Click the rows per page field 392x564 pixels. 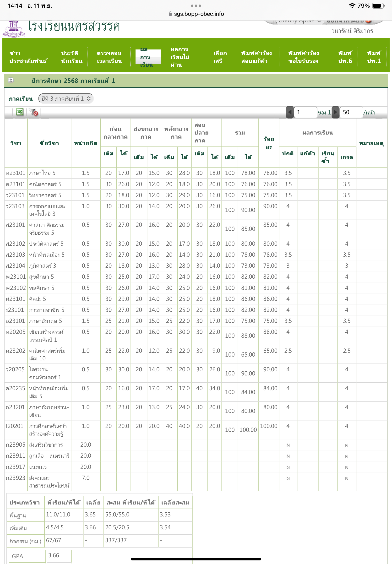click(x=351, y=112)
